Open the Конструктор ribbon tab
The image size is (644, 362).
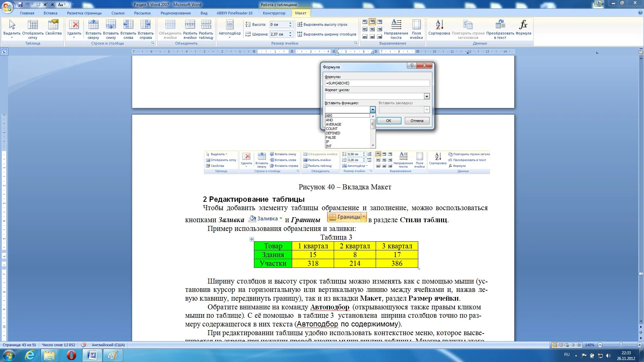point(274,13)
